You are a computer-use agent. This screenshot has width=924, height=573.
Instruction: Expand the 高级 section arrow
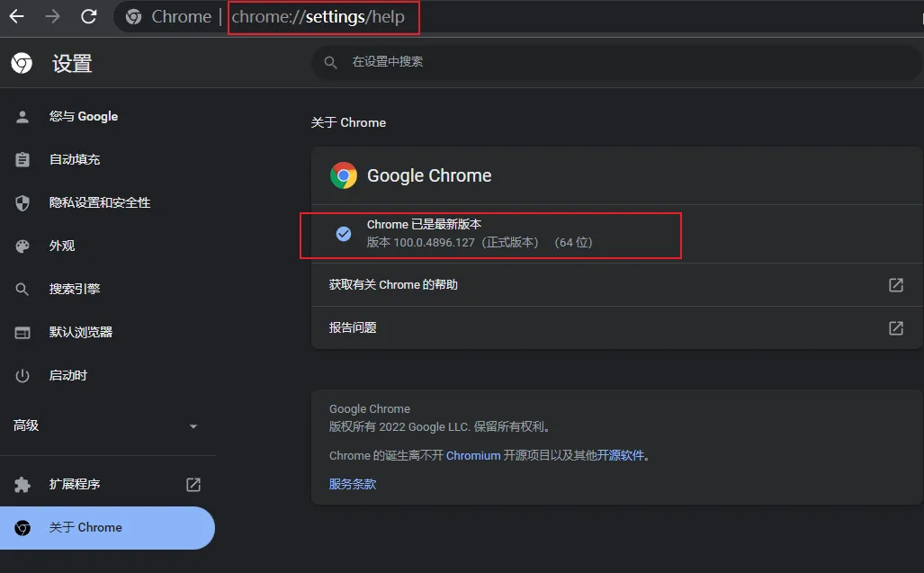click(193, 426)
